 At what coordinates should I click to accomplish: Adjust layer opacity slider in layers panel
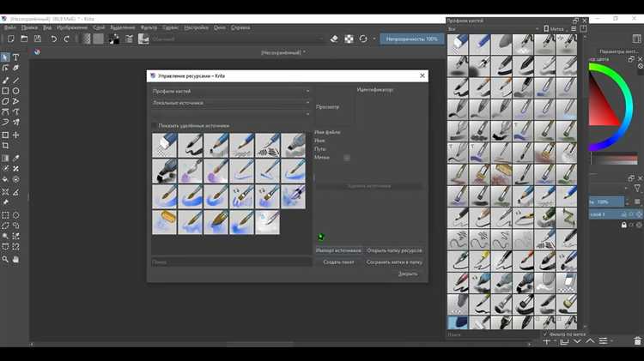[x=606, y=202]
